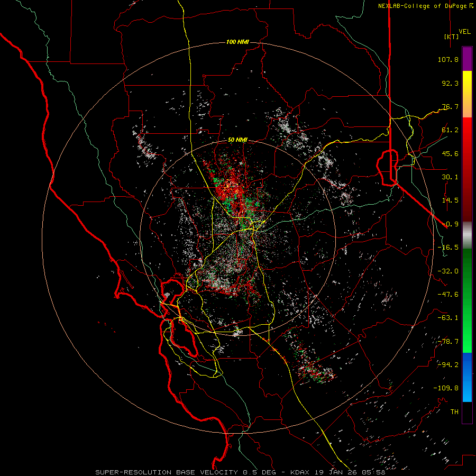This screenshot has width=476, height=476.
Task: Click the 92.3 velocity scale value
Action: pyautogui.click(x=450, y=83)
